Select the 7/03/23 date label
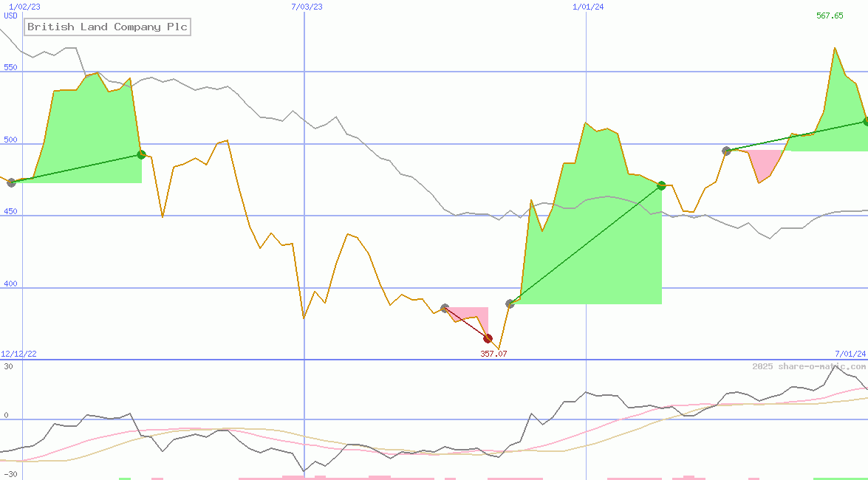The width and height of the screenshot is (868, 480). pyautogui.click(x=307, y=7)
